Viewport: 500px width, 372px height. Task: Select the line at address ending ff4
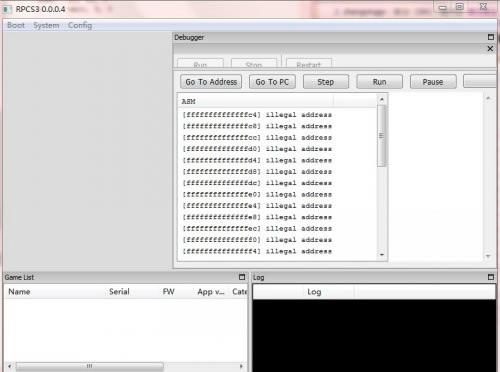257,251
